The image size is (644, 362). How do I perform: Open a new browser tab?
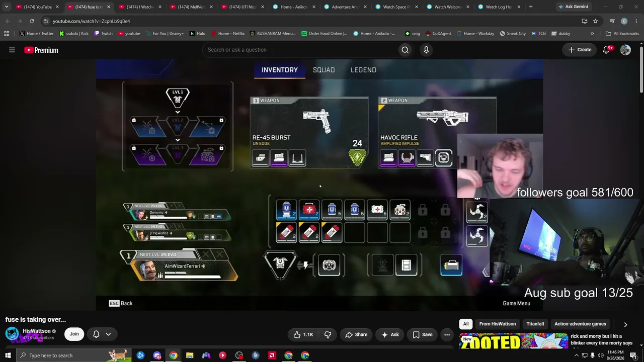531,7
